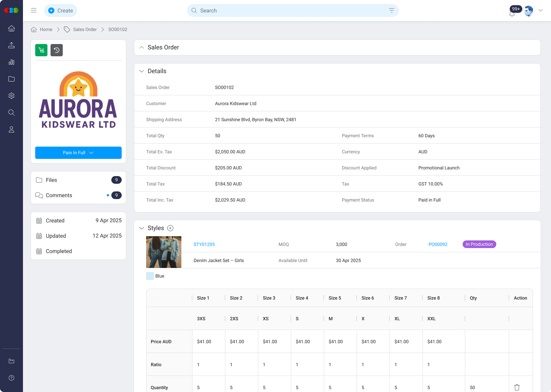Image resolution: width=551 pixels, height=392 pixels.
Task: Navigate to Sales Order in breadcrumb
Action: pyautogui.click(x=85, y=29)
